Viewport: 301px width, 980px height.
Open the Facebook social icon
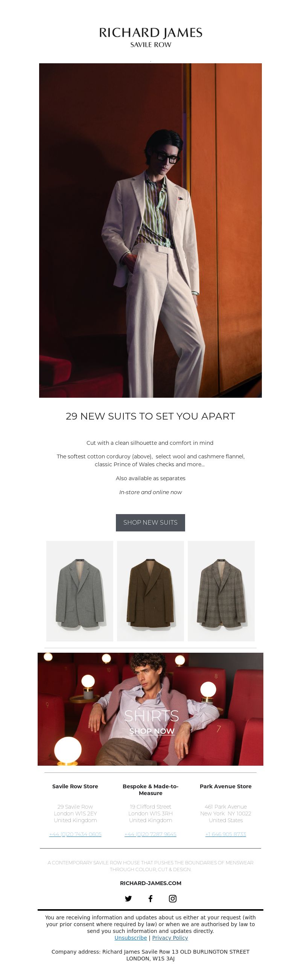(150, 898)
